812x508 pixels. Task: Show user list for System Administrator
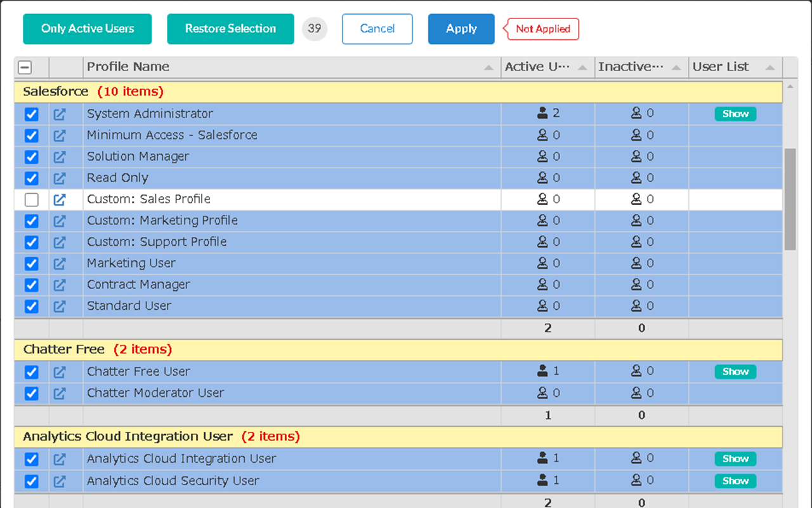point(735,114)
